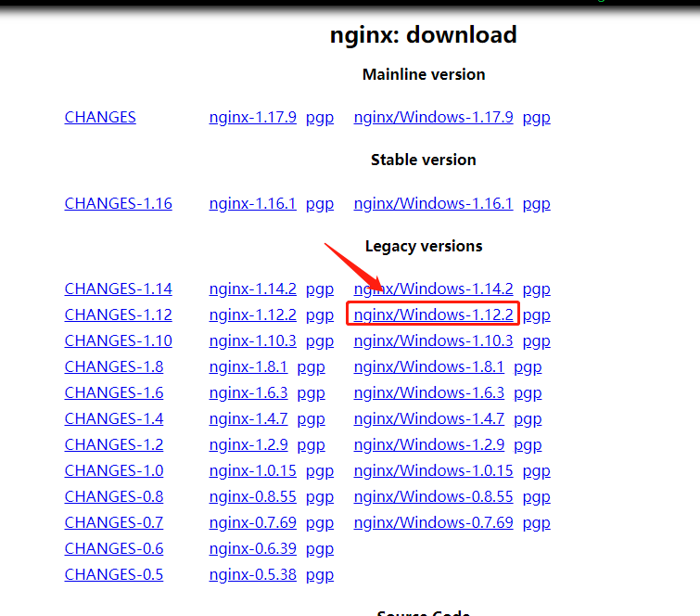700x616 pixels.
Task: Download nginx-1.2.9 source
Action: tap(248, 444)
